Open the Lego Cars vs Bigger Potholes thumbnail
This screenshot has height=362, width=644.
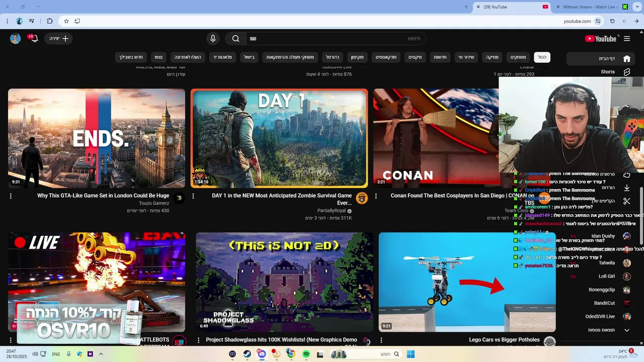click(467, 282)
